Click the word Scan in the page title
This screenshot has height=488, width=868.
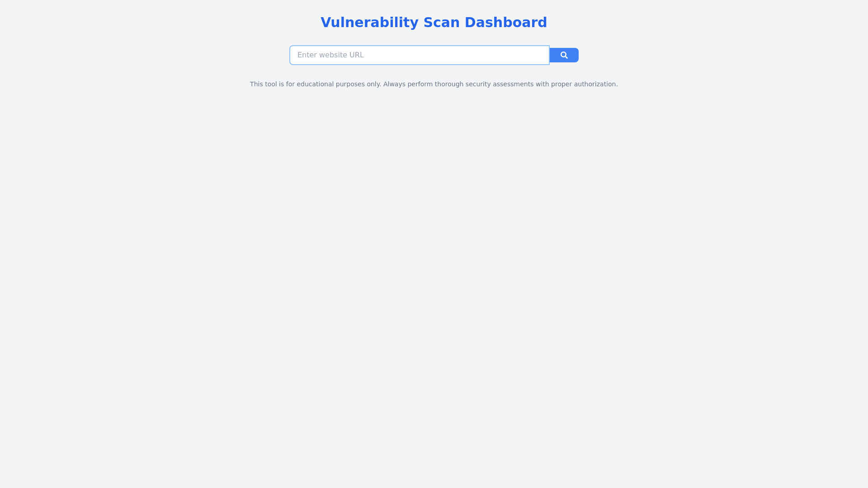(x=442, y=23)
